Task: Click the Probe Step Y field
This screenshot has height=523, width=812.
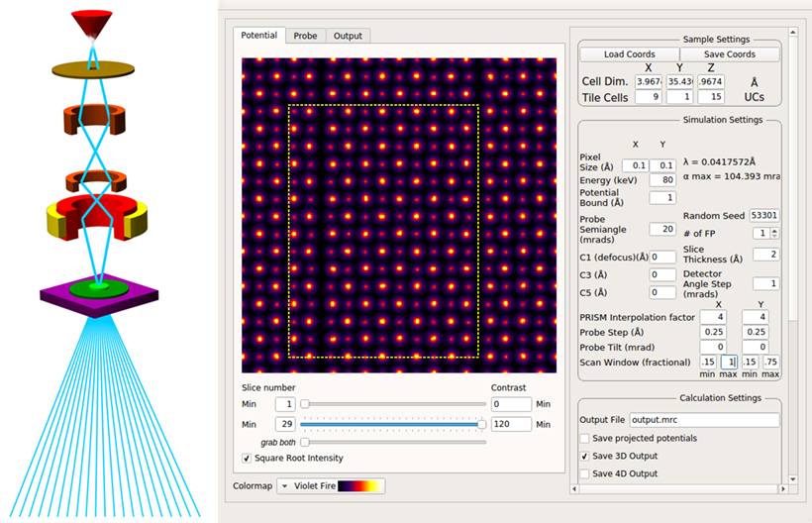Action: [x=755, y=332]
